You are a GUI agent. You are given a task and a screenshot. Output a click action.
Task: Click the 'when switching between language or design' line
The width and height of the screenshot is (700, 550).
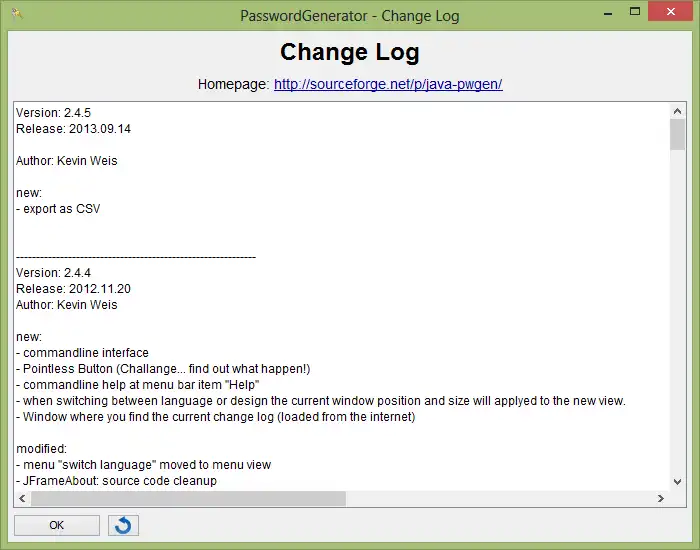[321, 401]
